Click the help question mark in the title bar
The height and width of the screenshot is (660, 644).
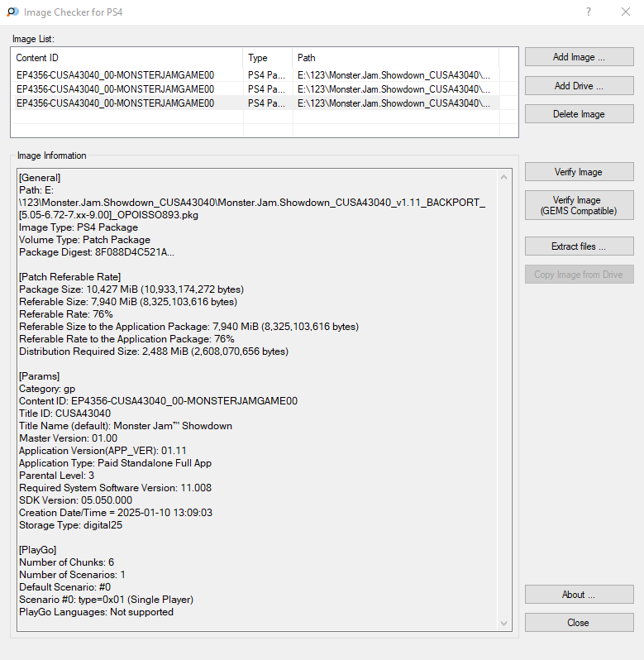(x=589, y=12)
